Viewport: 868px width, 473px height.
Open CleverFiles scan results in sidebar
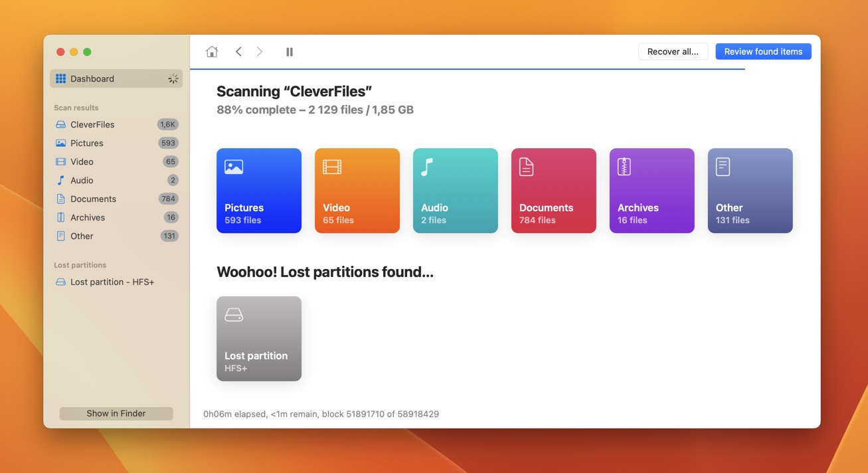(x=116, y=124)
